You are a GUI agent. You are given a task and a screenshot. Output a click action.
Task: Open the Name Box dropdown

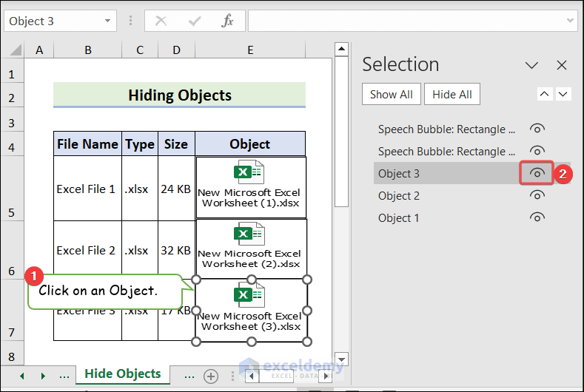click(x=108, y=21)
